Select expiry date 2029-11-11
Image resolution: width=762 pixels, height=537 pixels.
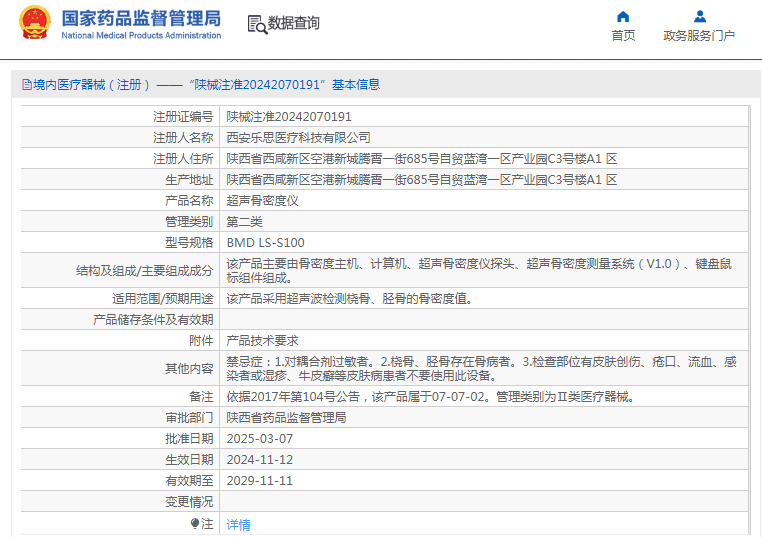[260, 481]
